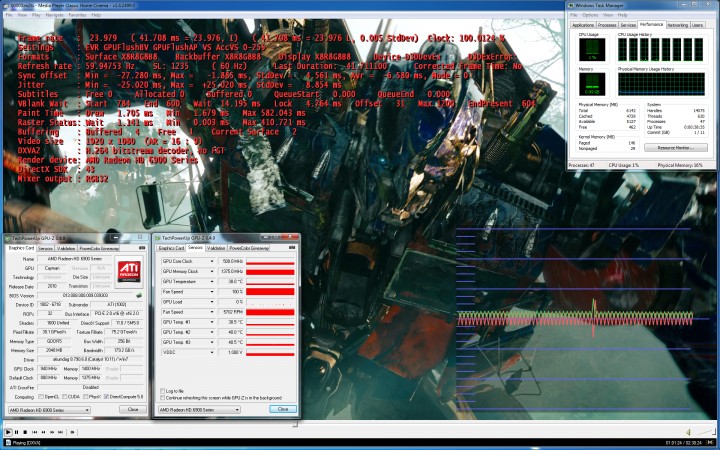Open the Help menu of Media Player Classic

[96, 15]
